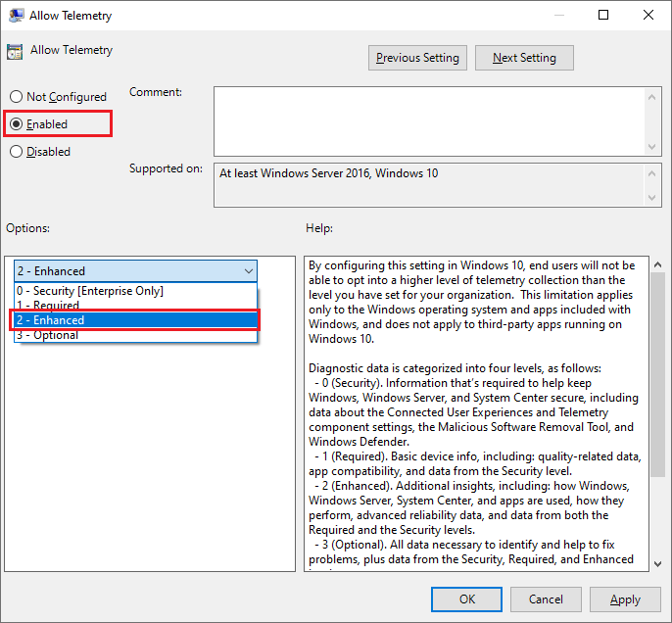The width and height of the screenshot is (672, 623).
Task: Select the Disabled radio button
Action: 16,152
